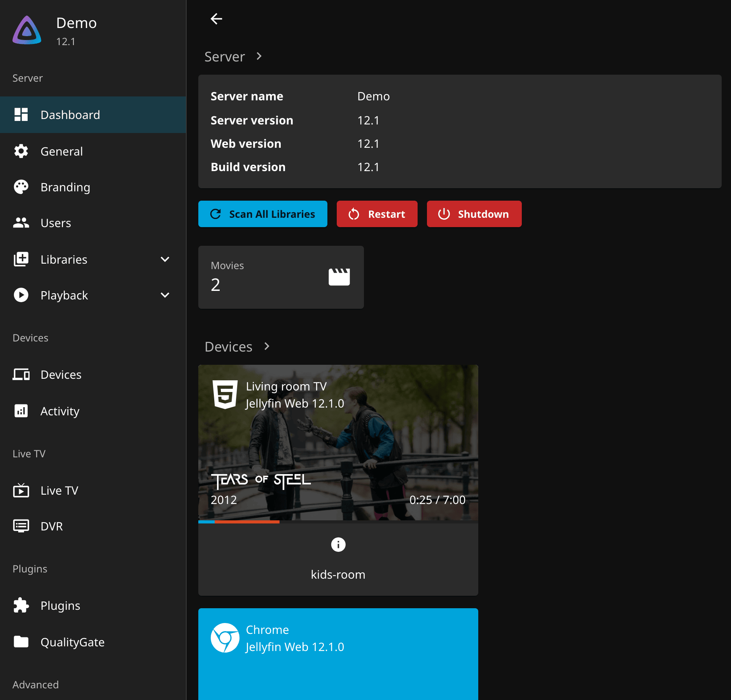Show session info for Living room TV
The height and width of the screenshot is (700, 731).
coord(338,544)
